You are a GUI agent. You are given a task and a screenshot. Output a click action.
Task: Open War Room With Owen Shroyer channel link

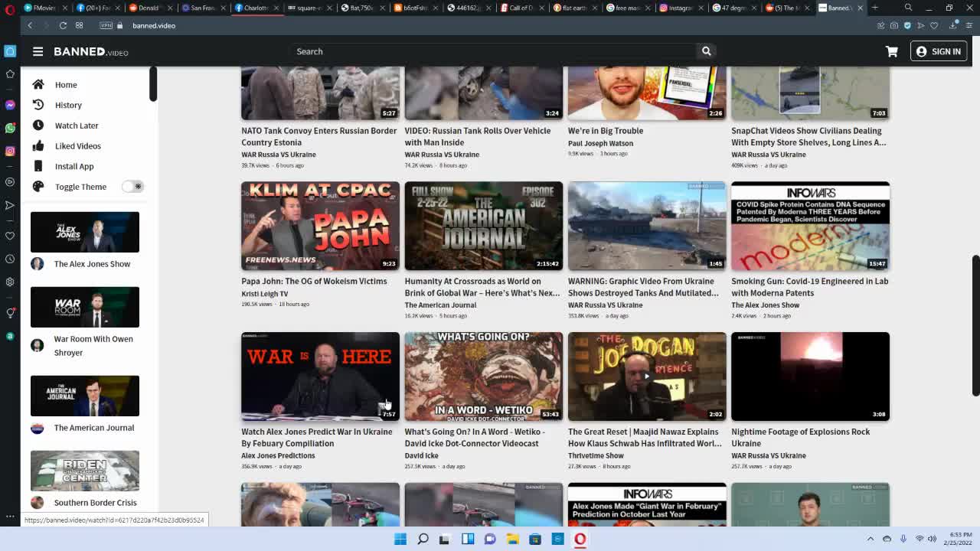(x=93, y=346)
